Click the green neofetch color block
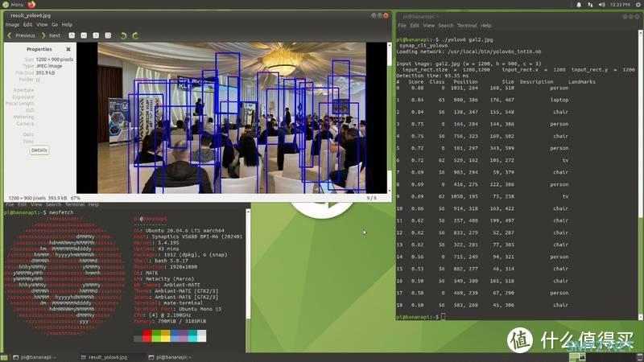Image resolution: width=644 pixels, height=362 pixels. pyautogui.click(x=156, y=335)
